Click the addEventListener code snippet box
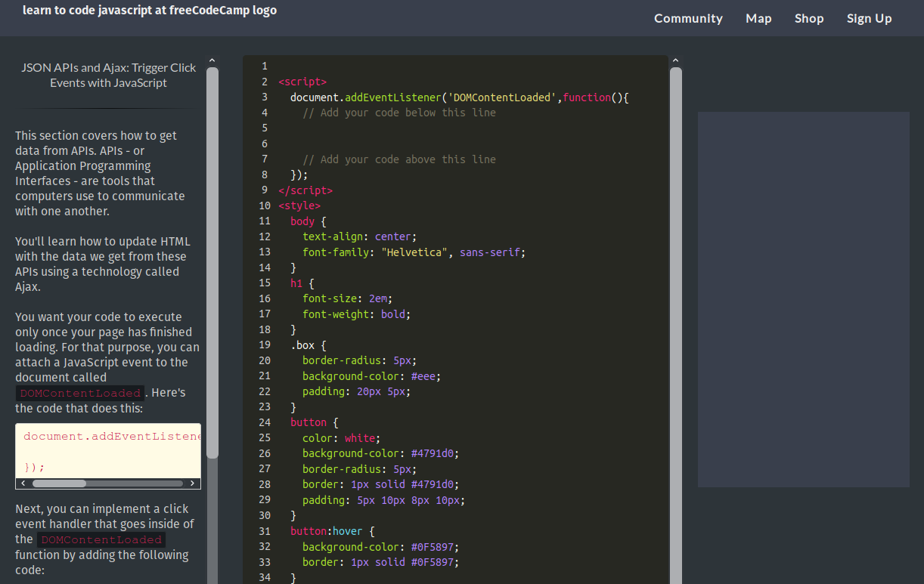The width and height of the screenshot is (924, 584). coord(107,450)
